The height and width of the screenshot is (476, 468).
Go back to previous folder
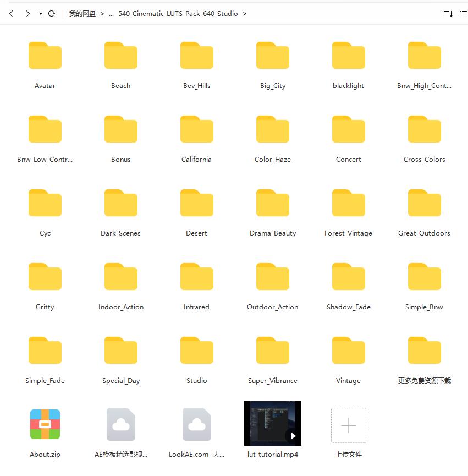pyautogui.click(x=11, y=14)
